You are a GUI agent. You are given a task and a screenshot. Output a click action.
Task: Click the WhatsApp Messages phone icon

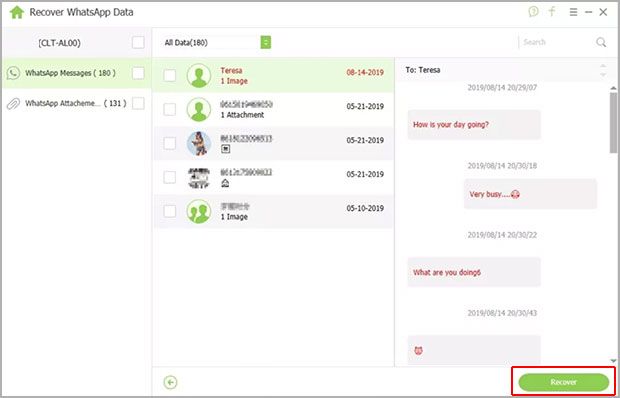tap(13, 73)
